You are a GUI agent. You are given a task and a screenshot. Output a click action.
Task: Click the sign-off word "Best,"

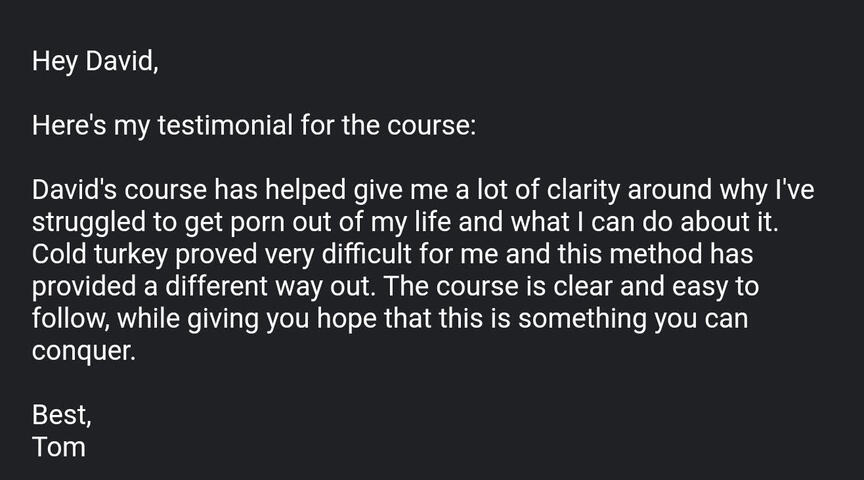(62, 415)
